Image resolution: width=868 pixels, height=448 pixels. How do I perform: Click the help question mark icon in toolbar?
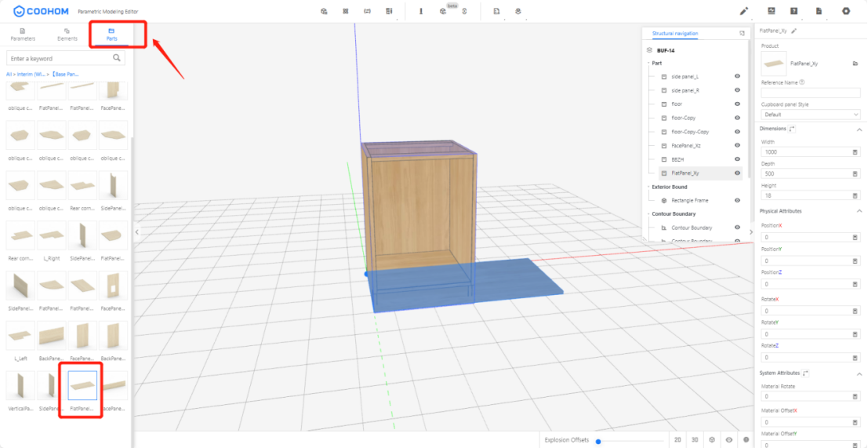794,11
